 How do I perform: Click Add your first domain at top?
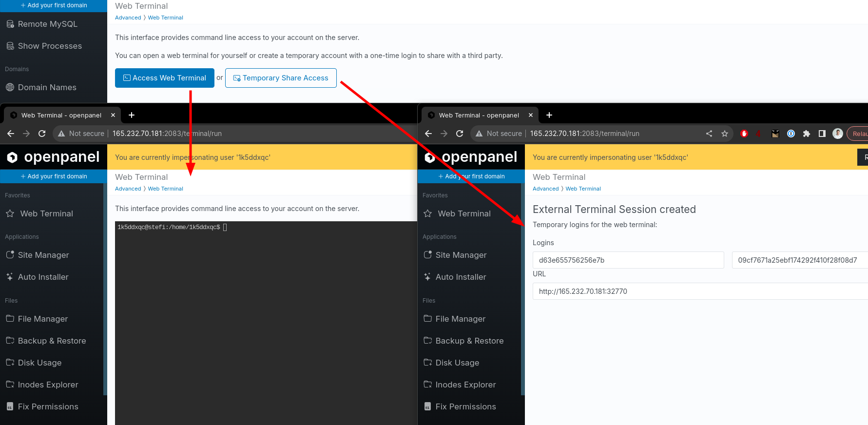pyautogui.click(x=54, y=5)
